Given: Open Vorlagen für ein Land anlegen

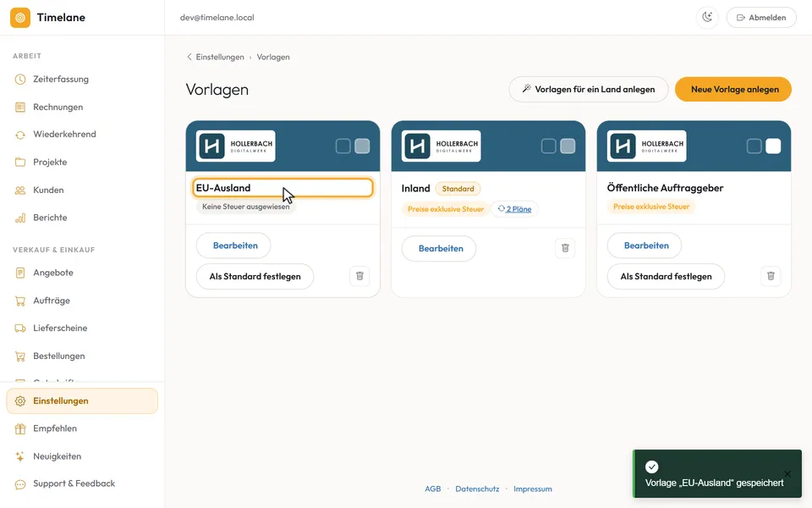Looking at the screenshot, I should pos(589,89).
